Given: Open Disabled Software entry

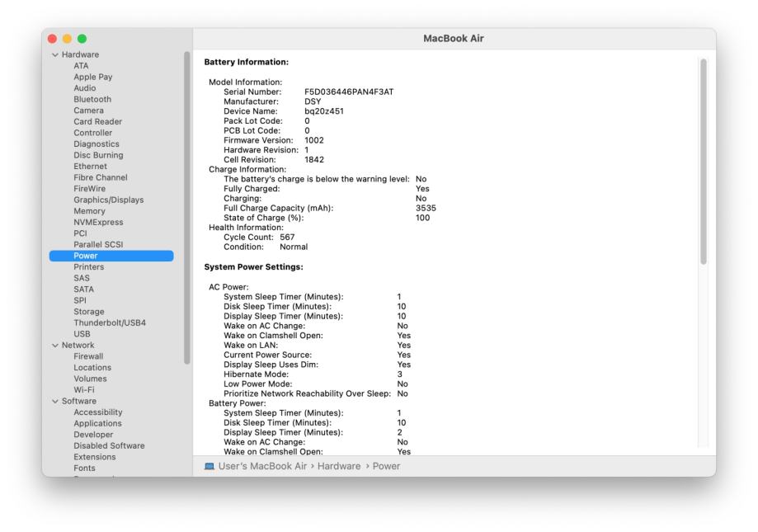Looking at the screenshot, I should 109,445.
